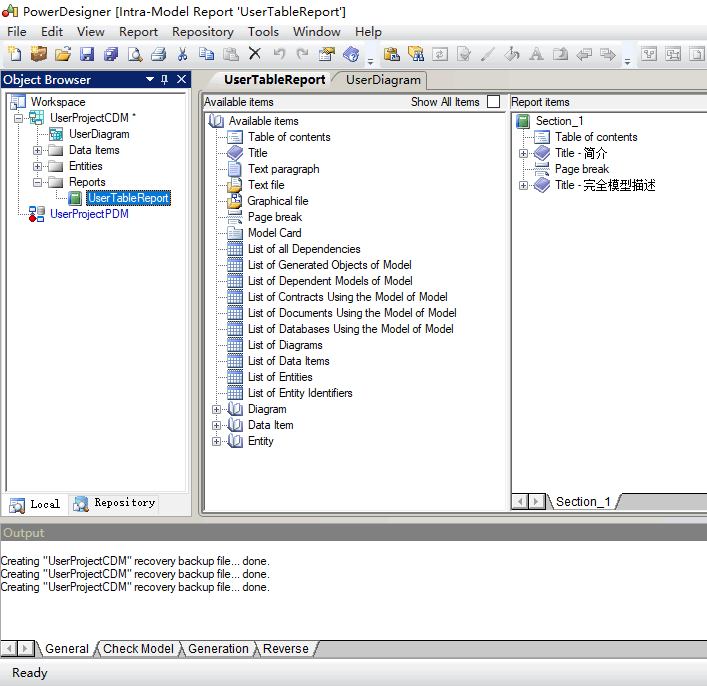Image resolution: width=707 pixels, height=686 pixels.
Task: Toggle the Show All Items checkbox
Action: coord(494,101)
